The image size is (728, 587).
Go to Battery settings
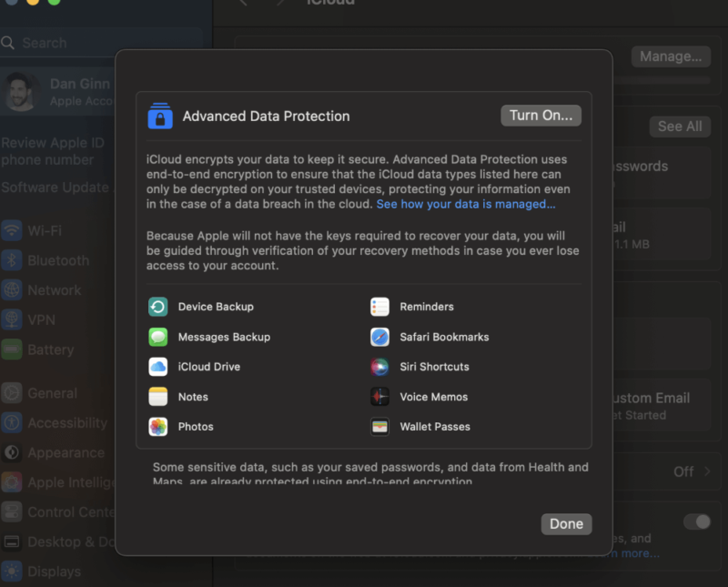pos(51,349)
